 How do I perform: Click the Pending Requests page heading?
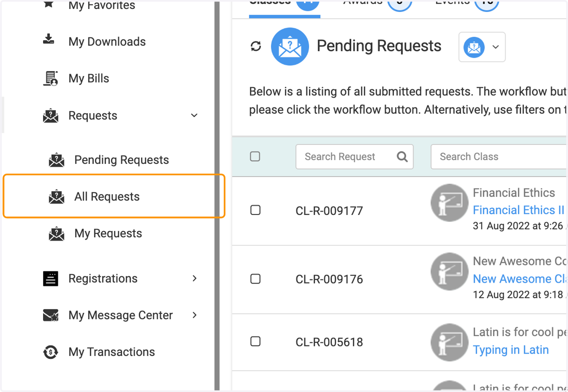pos(379,46)
